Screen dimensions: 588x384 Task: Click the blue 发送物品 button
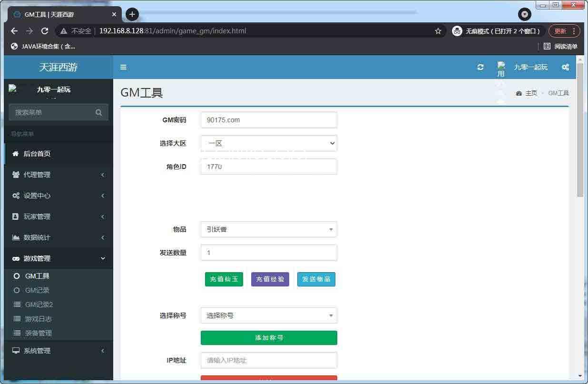(316, 279)
